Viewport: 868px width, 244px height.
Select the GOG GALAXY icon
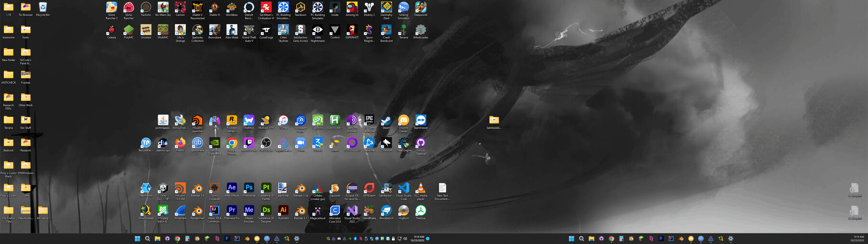click(x=352, y=145)
